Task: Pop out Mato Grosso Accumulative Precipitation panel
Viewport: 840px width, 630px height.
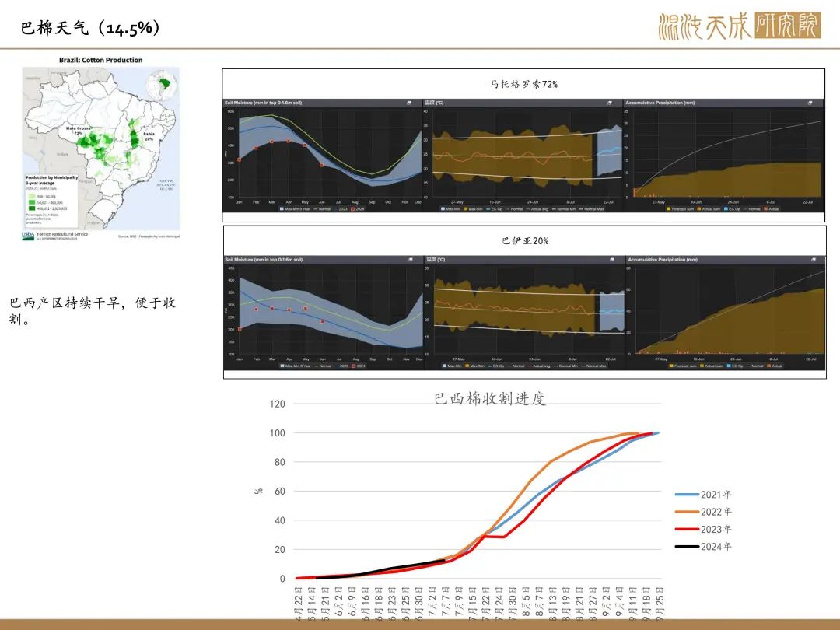Action: (810, 103)
